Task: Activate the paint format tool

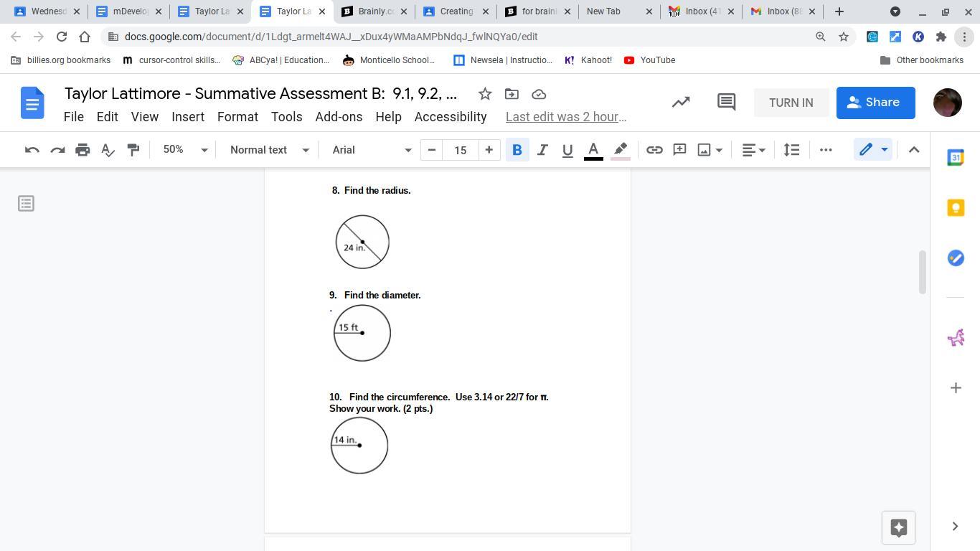Action: click(x=133, y=150)
